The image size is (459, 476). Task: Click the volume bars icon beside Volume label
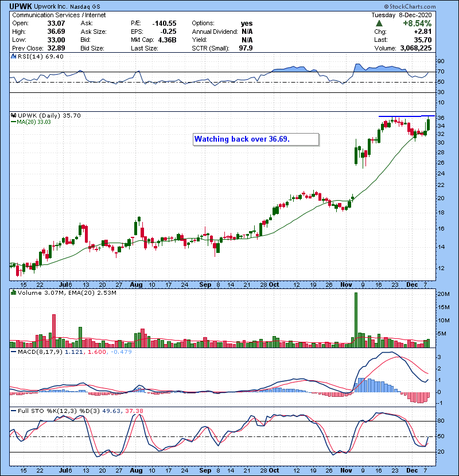click(x=13, y=292)
